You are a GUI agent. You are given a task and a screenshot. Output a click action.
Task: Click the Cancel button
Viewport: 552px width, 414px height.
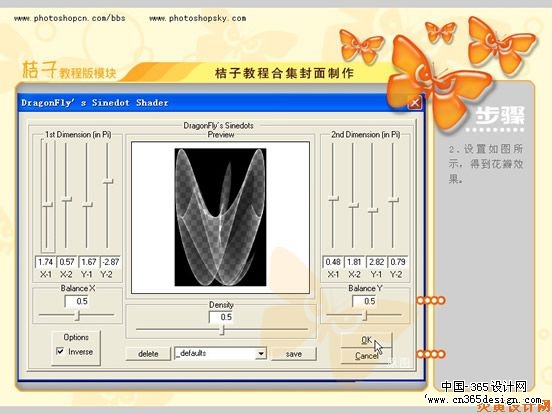(x=366, y=356)
